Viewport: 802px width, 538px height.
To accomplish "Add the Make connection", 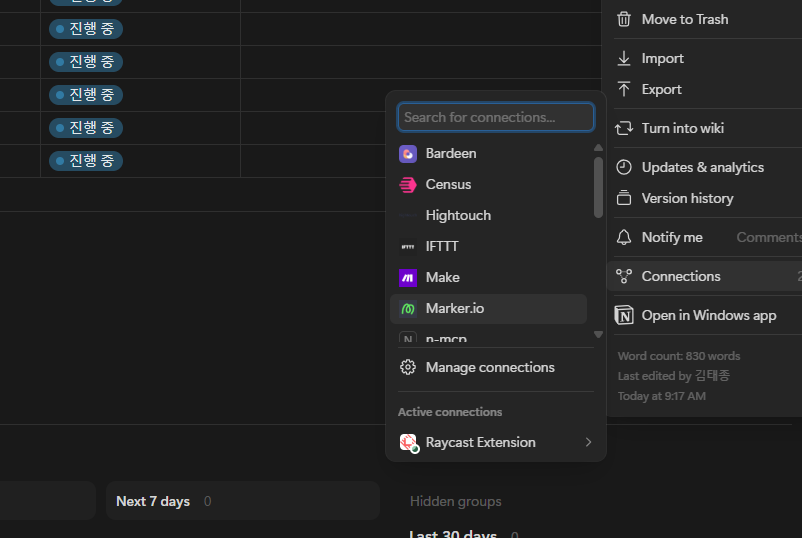I will 488,277.
